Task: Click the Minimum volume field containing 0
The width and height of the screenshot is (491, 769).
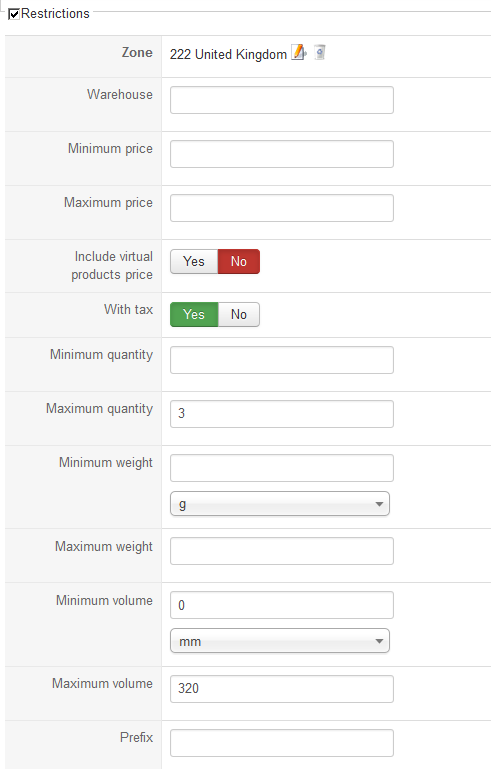Action: 282,605
